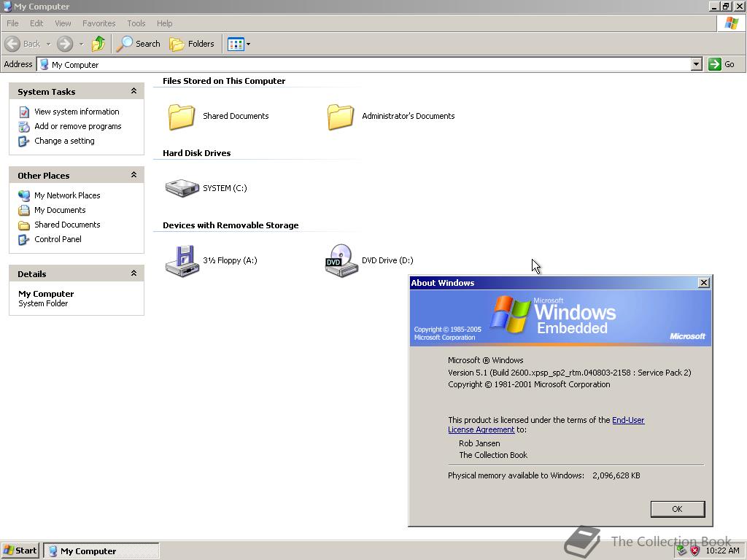Open the Forward history dropdown arrow
This screenshot has height=560, width=747.
click(x=81, y=44)
